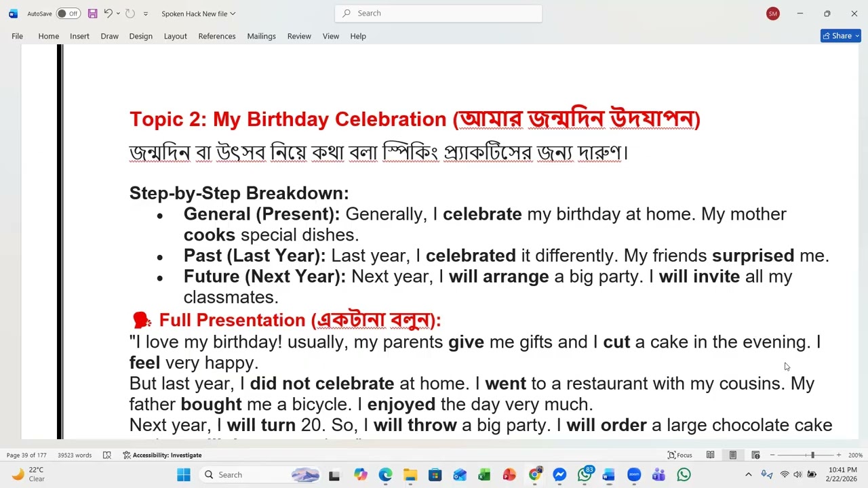Open volume control in system tray
The width and height of the screenshot is (868, 488).
coord(797,474)
